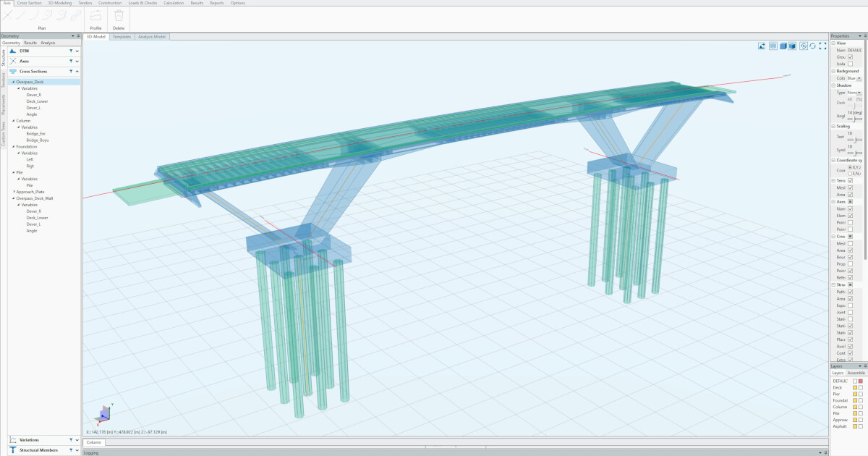Image resolution: width=868 pixels, height=456 pixels.
Task: Click the save image icon in the viewport toolbar
Action: point(762,46)
